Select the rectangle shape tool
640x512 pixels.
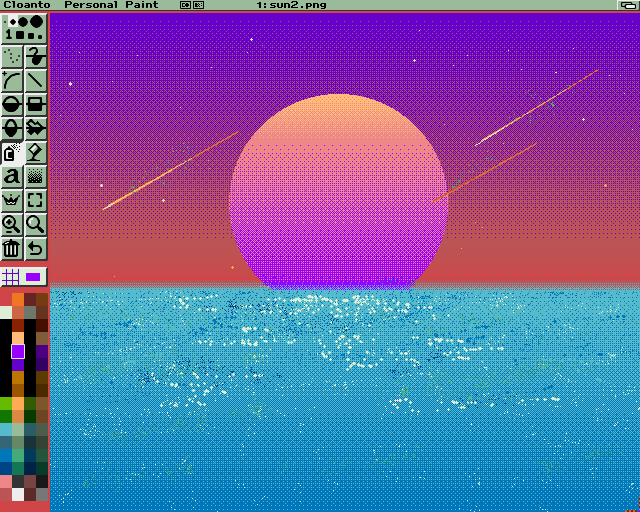click(36, 105)
